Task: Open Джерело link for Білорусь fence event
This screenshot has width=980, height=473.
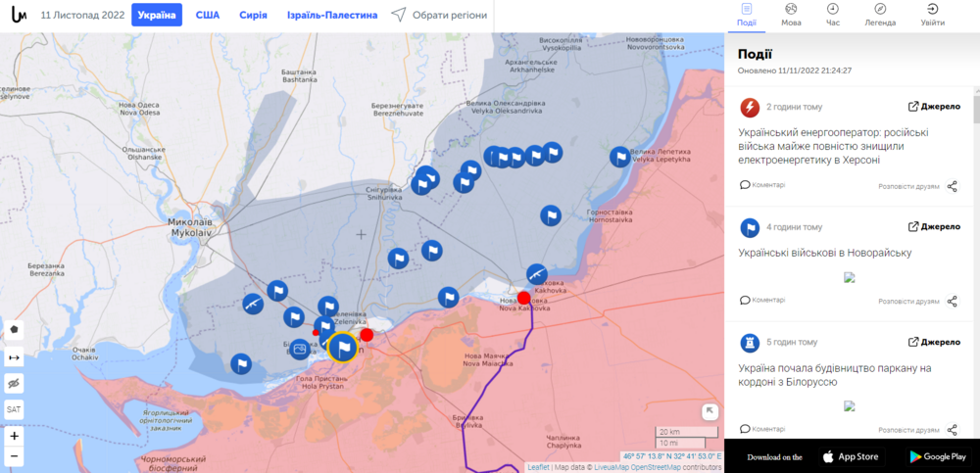Action: click(x=934, y=341)
